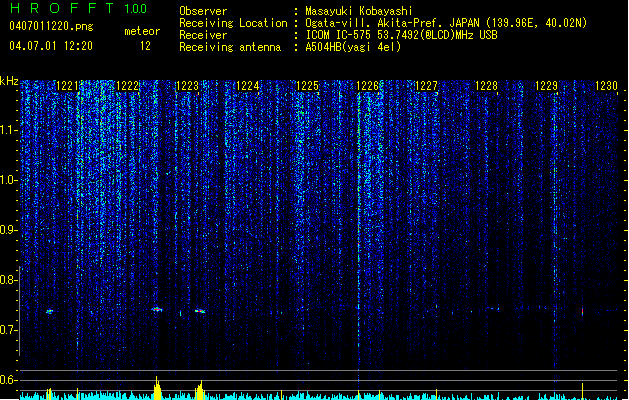Click the meteor count value 12
This screenshot has width=629, height=400.
[x=145, y=46]
